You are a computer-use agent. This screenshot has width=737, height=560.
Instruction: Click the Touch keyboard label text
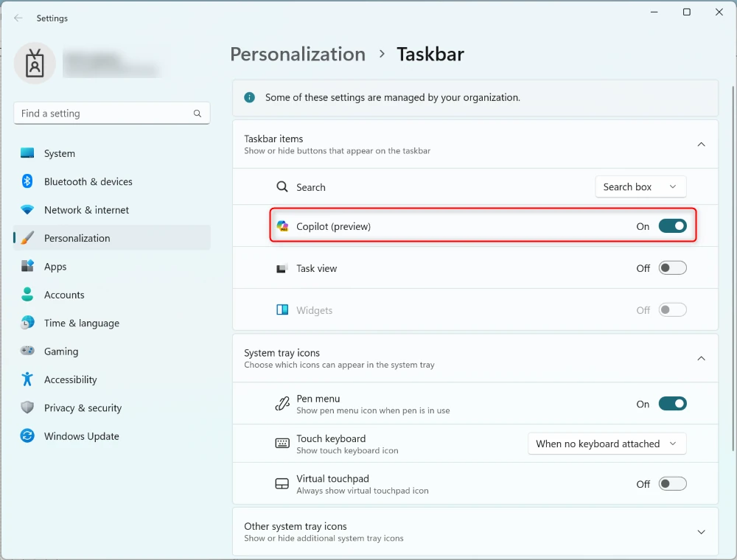331,438
